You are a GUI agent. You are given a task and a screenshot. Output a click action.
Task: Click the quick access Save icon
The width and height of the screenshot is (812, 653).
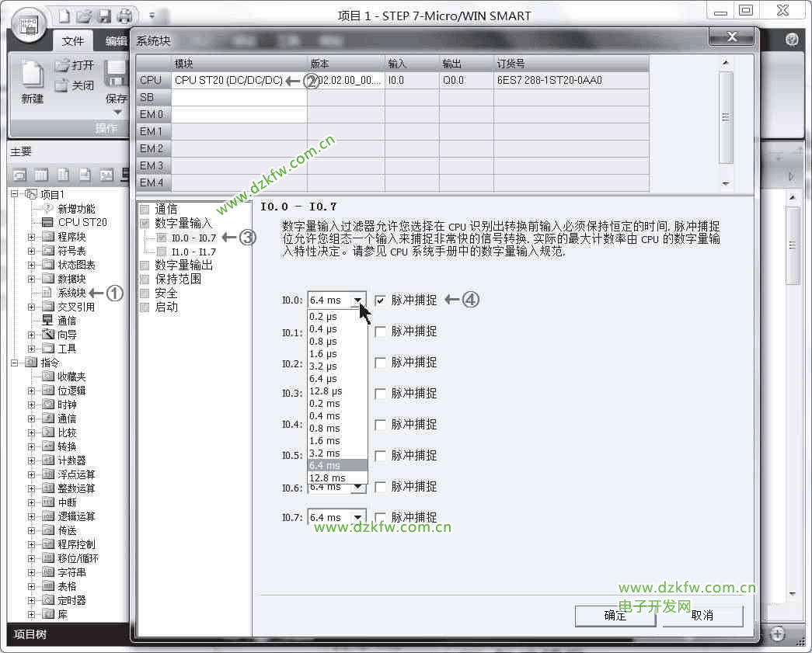point(105,16)
